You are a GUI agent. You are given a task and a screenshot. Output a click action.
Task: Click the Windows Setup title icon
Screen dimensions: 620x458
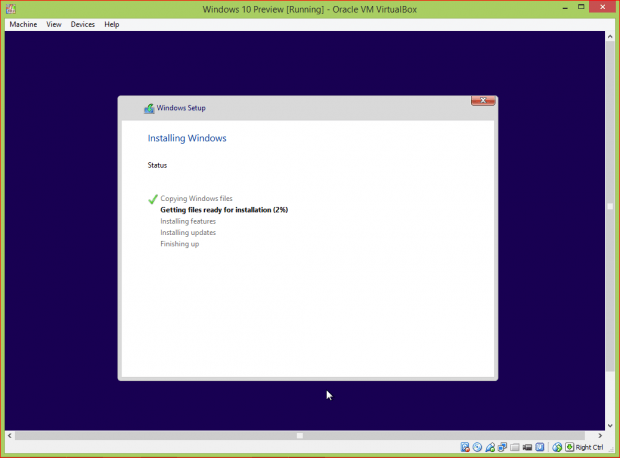(x=149, y=108)
